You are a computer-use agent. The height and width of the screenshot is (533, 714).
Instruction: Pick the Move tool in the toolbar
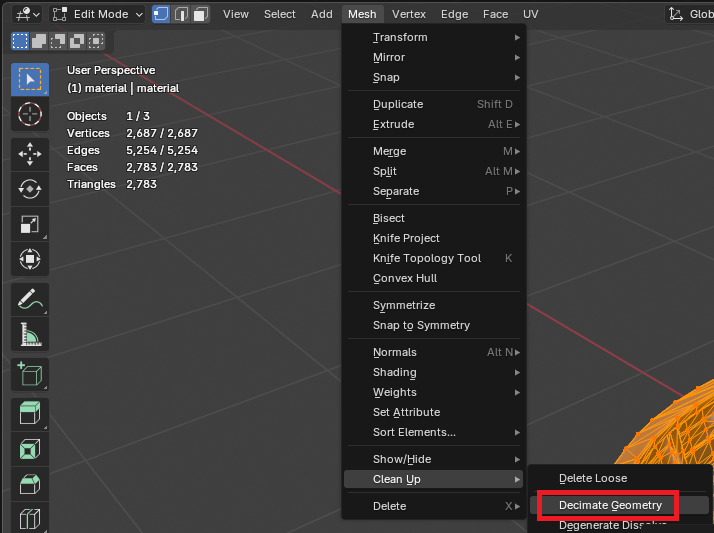[x=30, y=154]
